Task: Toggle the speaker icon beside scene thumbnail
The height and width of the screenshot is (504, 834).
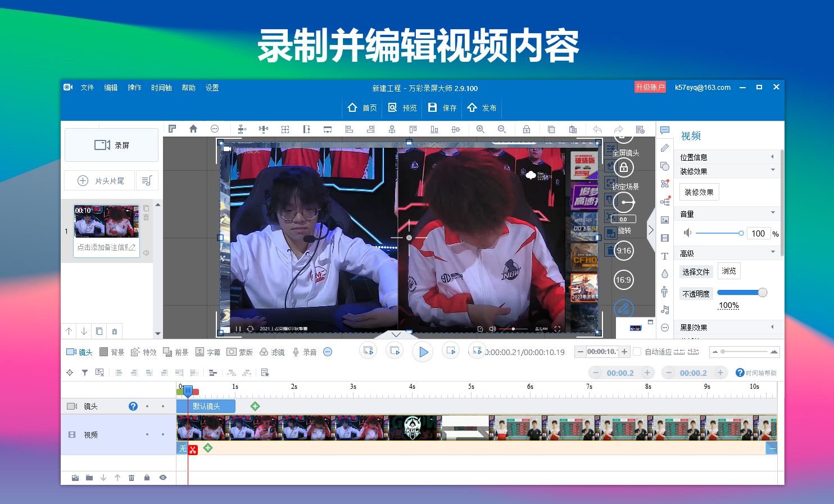Action: coord(146,253)
